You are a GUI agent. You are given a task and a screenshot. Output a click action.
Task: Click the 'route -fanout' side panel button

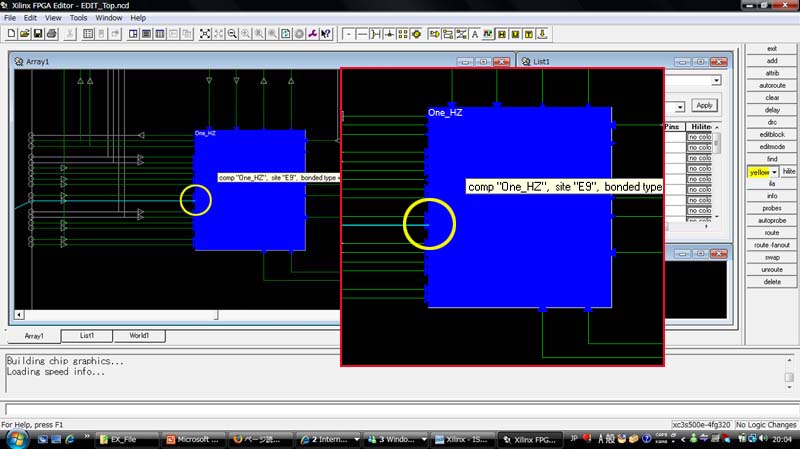tap(771, 245)
